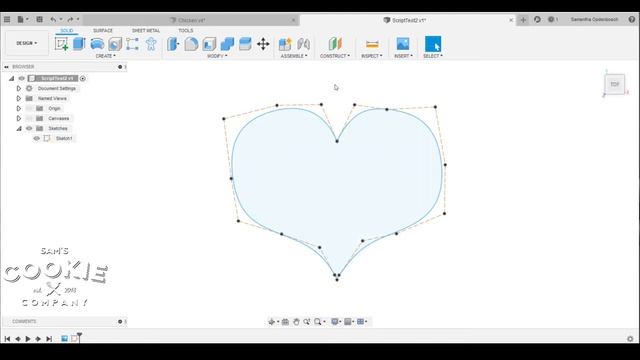Expand the Document Settings tree node
Viewport: 640px width, 360px height.
tap(18, 89)
